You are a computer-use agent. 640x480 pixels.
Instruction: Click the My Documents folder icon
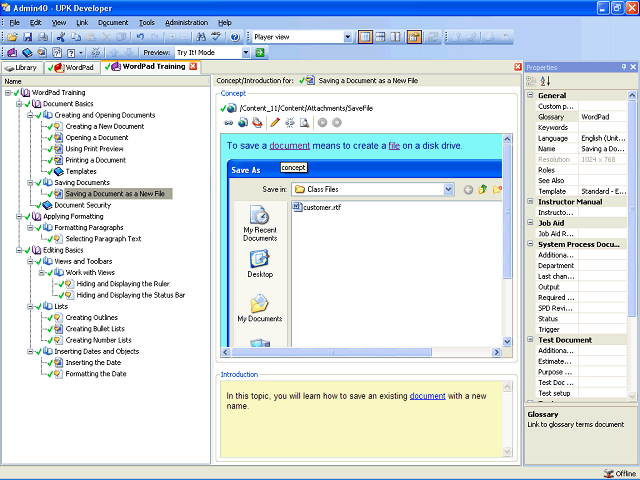260,308
